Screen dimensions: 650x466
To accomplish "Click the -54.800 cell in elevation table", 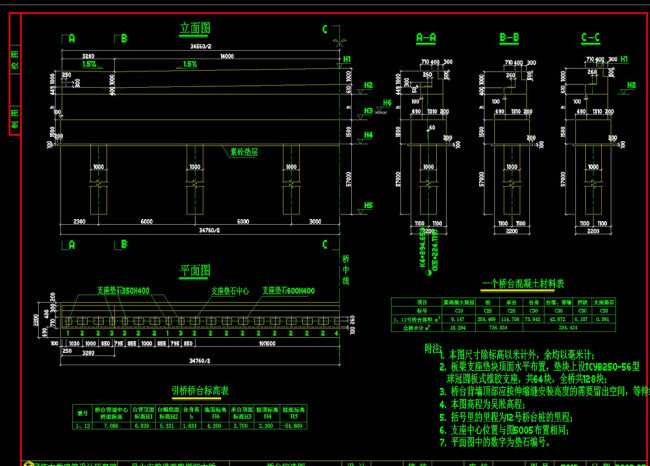I will (293, 426).
